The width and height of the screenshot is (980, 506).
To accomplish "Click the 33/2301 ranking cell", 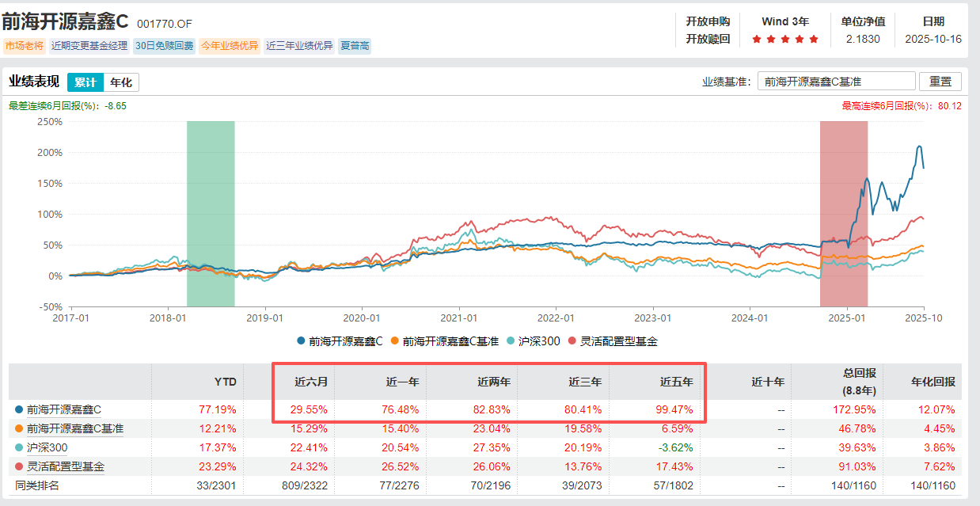I will (216, 485).
